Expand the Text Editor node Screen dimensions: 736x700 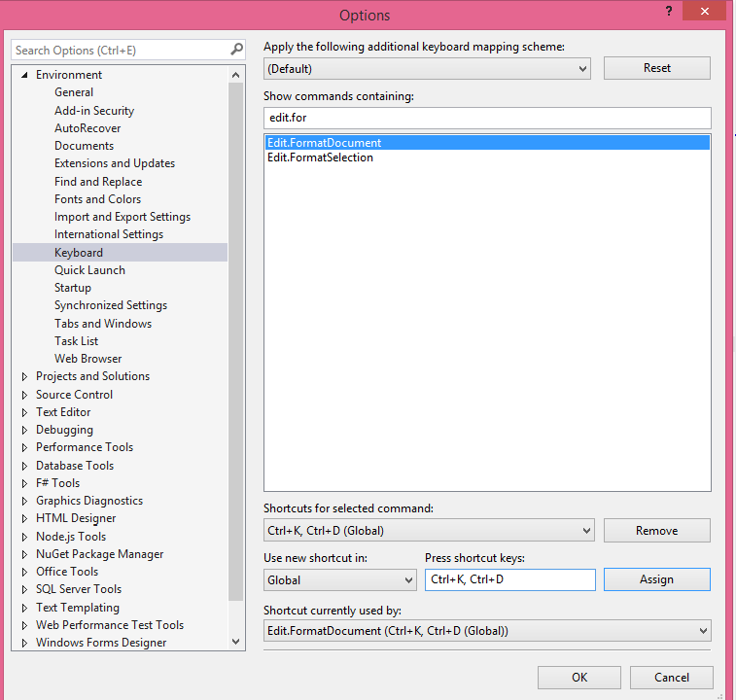point(25,412)
